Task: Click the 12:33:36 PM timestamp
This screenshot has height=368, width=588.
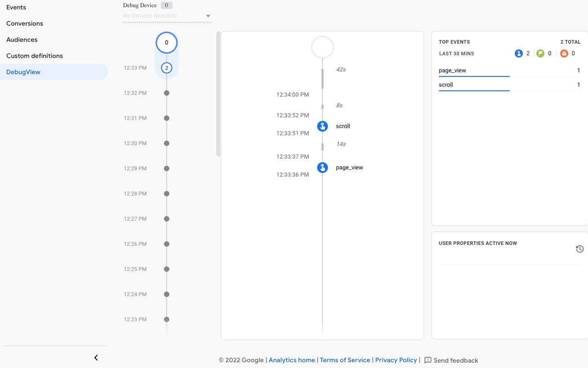Action: coord(293,175)
